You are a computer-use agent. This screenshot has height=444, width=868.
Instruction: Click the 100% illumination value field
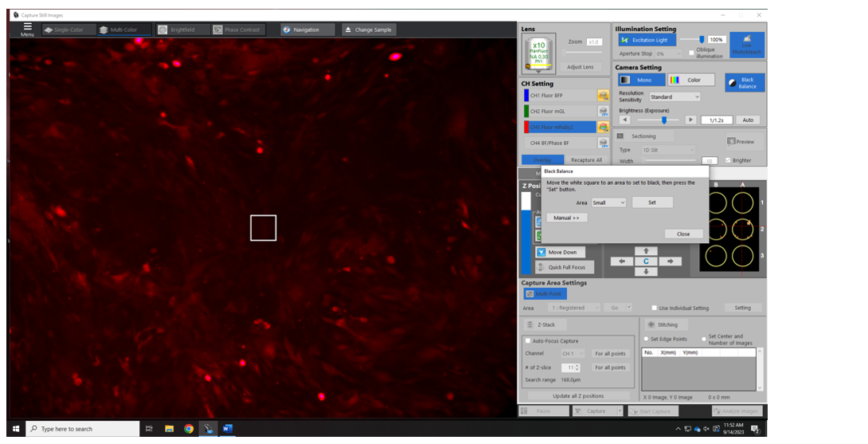tap(717, 40)
